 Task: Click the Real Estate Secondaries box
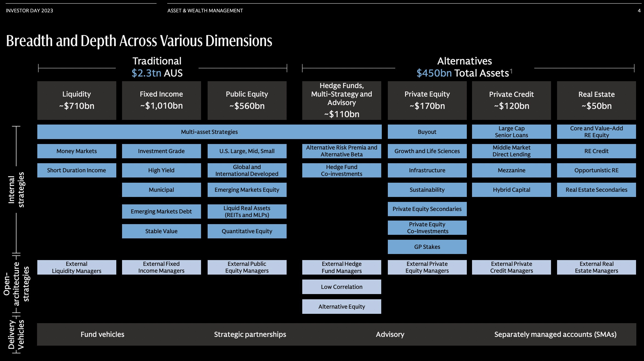[x=596, y=190]
